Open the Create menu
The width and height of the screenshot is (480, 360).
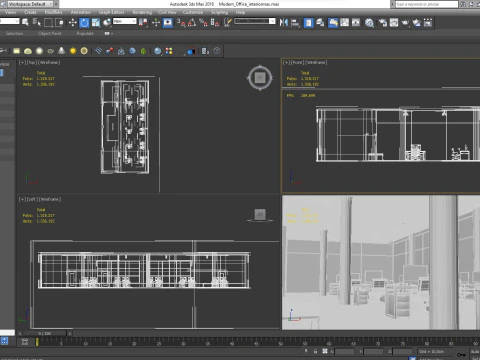point(30,12)
